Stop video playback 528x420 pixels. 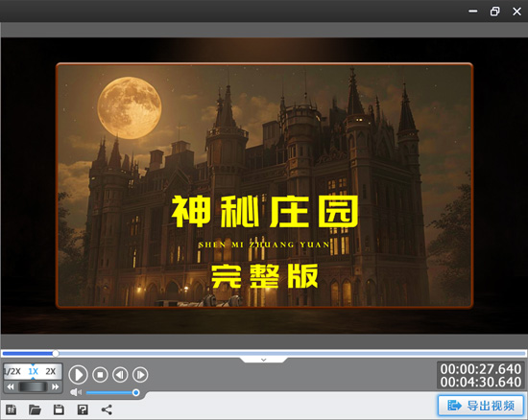tap(100, 375)
